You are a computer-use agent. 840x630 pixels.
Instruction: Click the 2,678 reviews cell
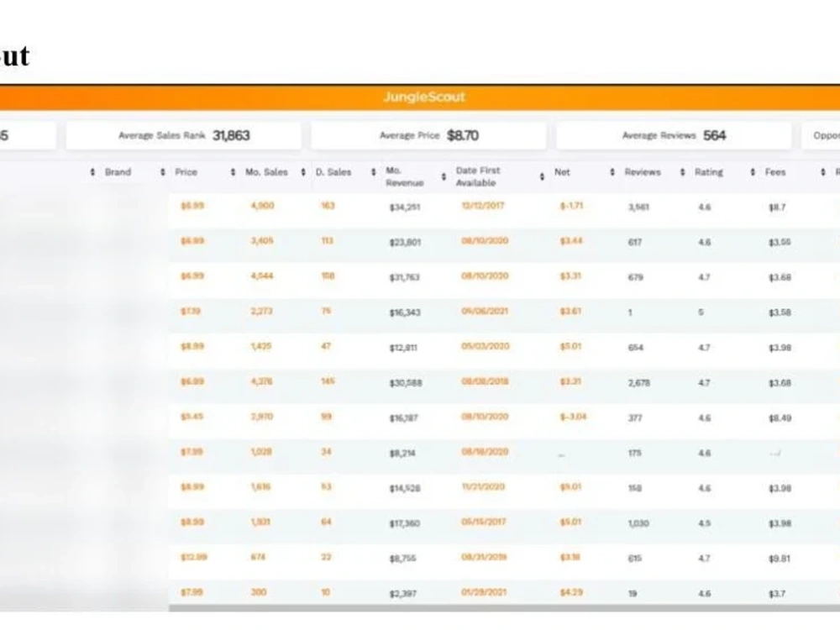(x=639, y=383)
